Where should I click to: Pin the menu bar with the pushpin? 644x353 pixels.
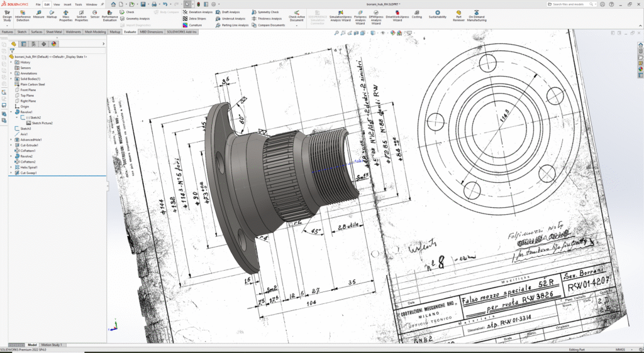(x=103, y=4)
